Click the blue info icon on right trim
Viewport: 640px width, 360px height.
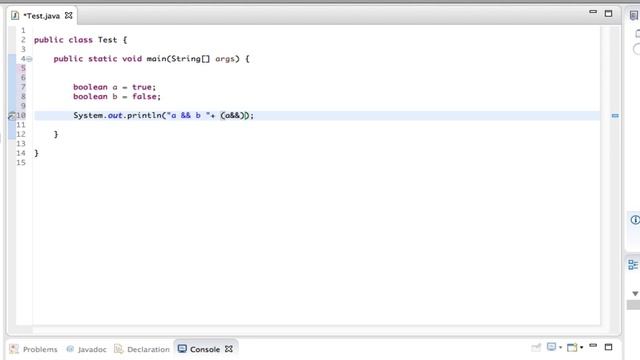[x=635, y=220]
